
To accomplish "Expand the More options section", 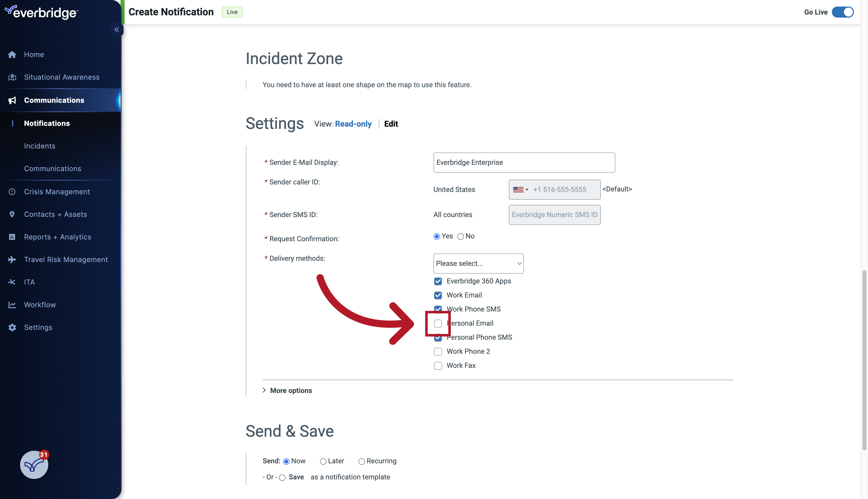I will pyautogui.click(x=291, y=390).
